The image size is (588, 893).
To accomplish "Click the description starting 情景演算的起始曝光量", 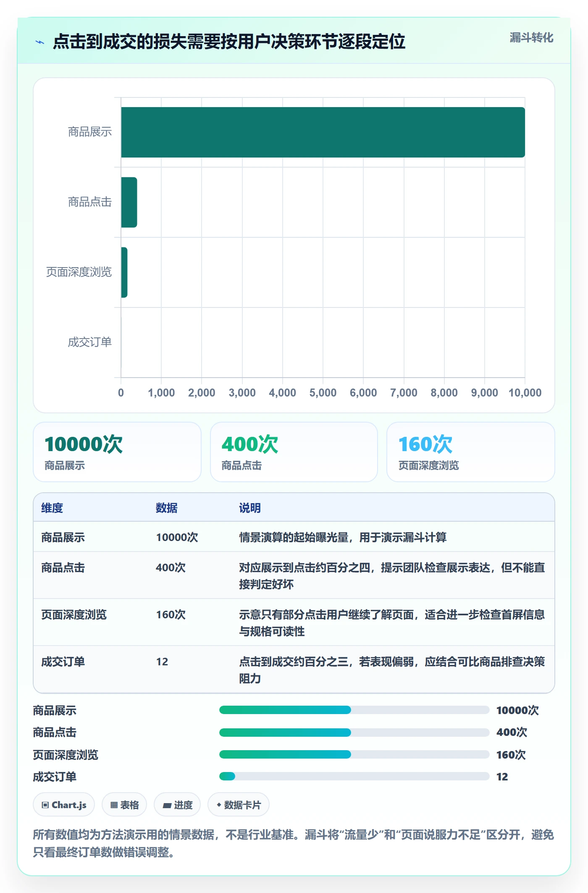I will click(x=343, y=537).
